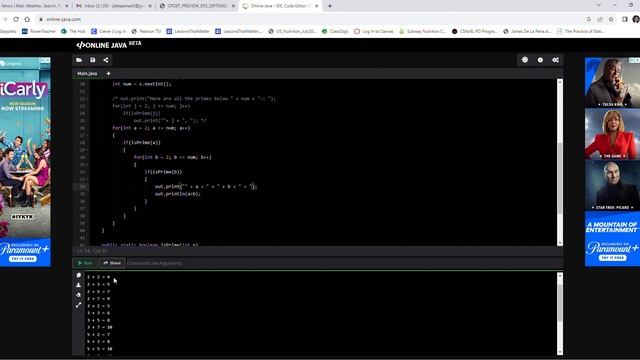Viewport: 640px width, 360px height.
Task: Open the editor settings gear icon
Action: click(525, 60)
